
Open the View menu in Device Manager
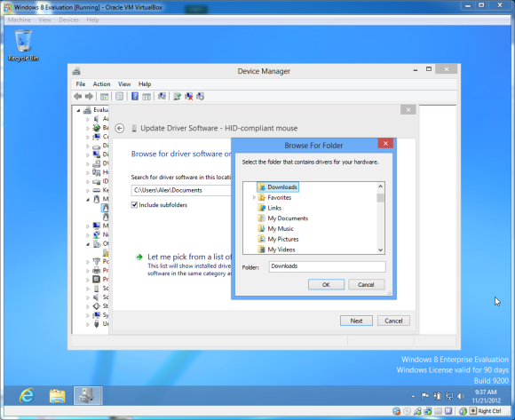pyautogui.click(x=124, y=84)
